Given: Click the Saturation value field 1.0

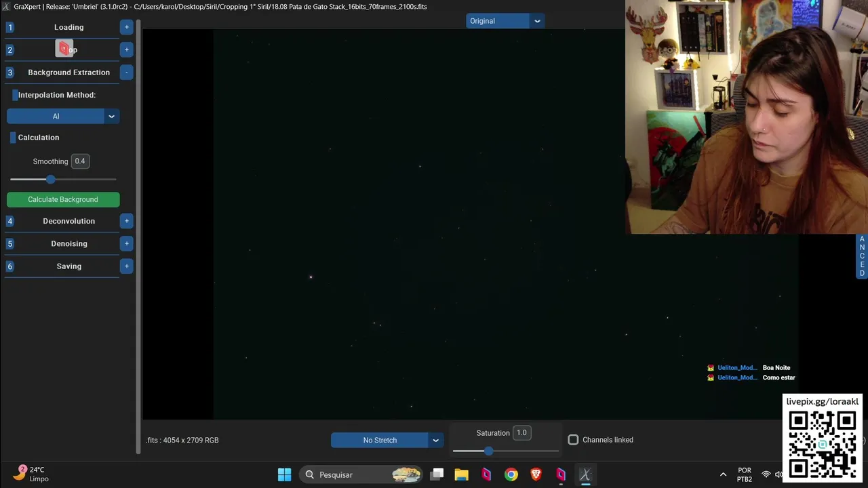Looking at the screenshot, I should tap(521, 432).
